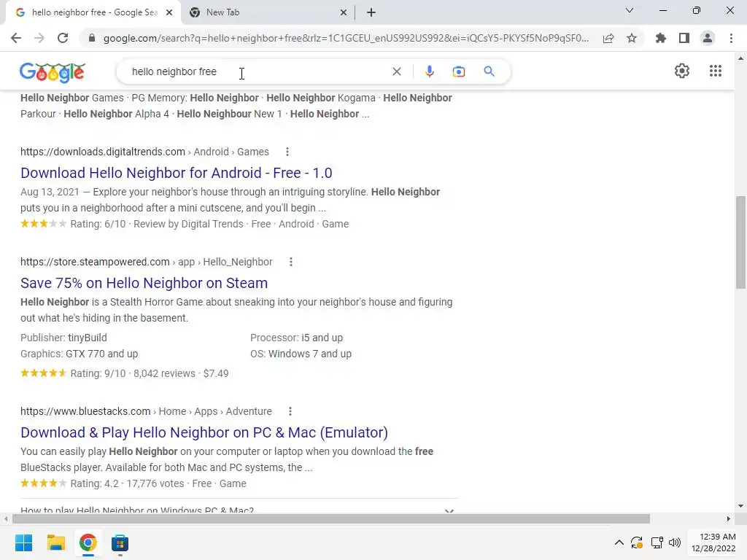Open the tab search dropdown
Viewport: 747px width, 560px height.
point(630,10)
